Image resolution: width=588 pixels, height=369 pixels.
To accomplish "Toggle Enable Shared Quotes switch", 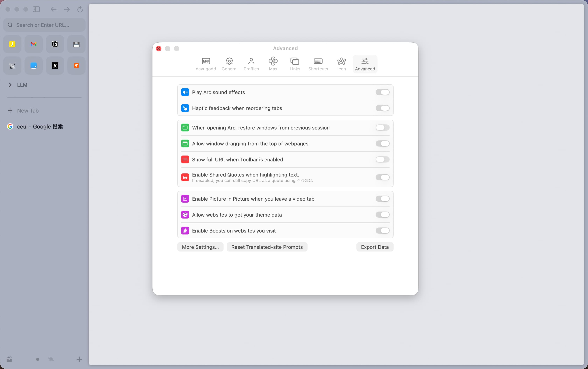I will point(382,178).
